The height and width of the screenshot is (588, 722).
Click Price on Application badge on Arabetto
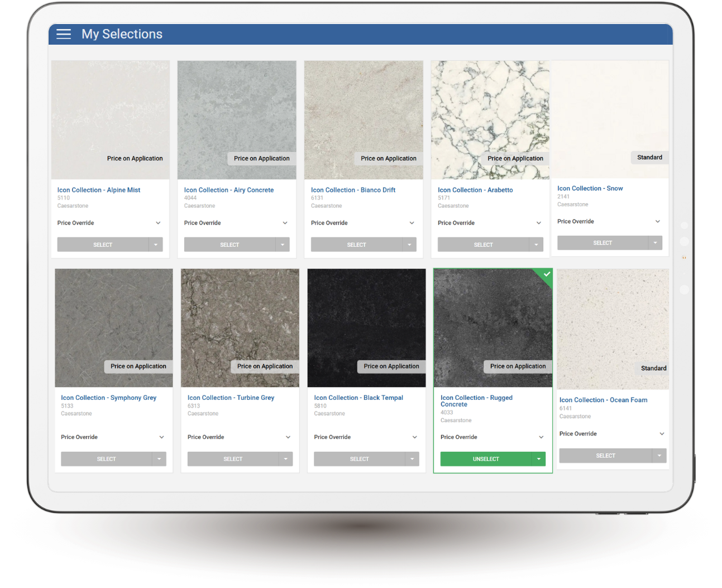click(515, 159)
